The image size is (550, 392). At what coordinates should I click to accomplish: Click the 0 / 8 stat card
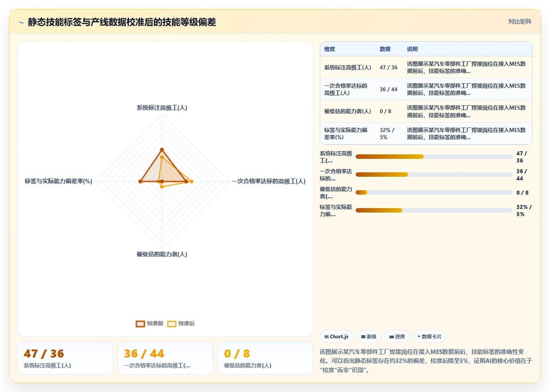265,358
